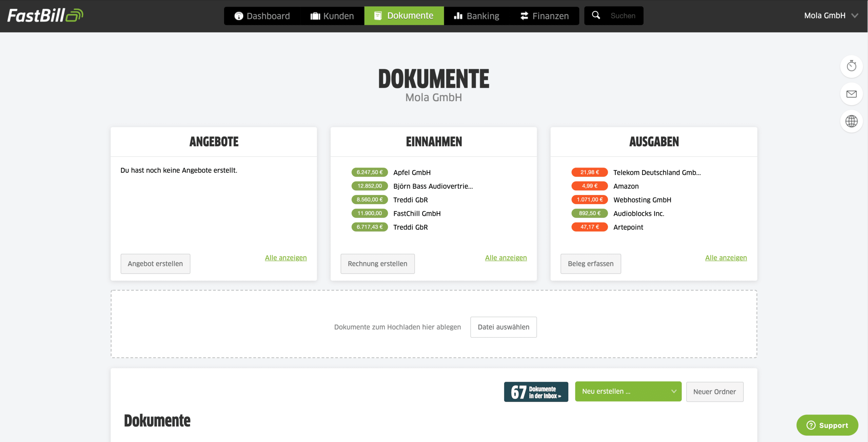Click the 4,99 € amount badge

pos(590,186)
